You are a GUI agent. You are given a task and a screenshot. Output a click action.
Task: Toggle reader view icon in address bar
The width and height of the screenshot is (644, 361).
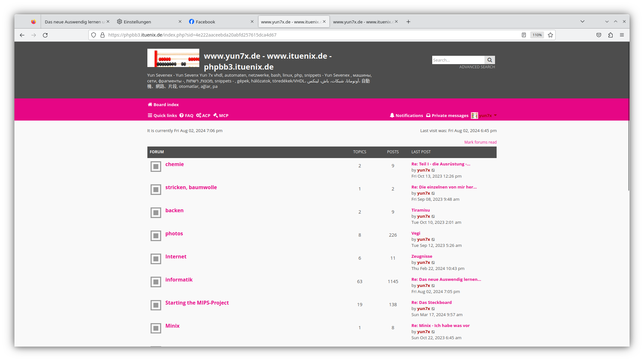coord(524,35)
